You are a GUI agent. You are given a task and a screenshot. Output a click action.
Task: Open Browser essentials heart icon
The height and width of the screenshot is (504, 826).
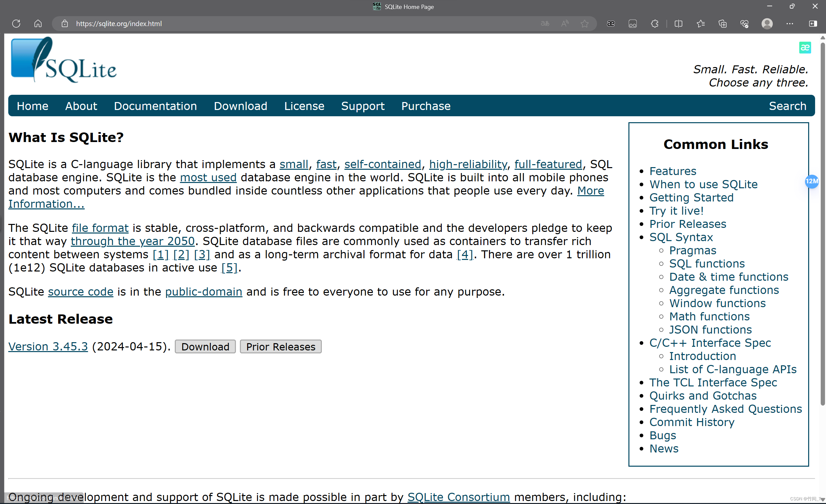pos(744,23)
